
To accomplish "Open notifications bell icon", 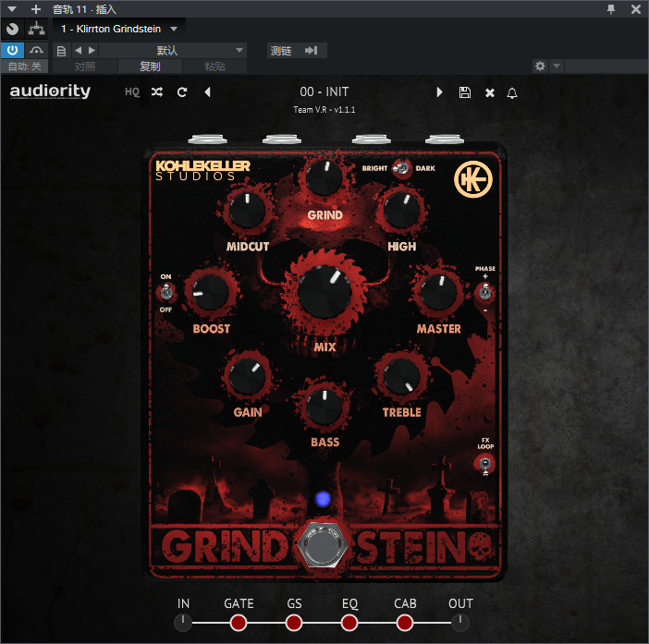I will click(512, 92).
